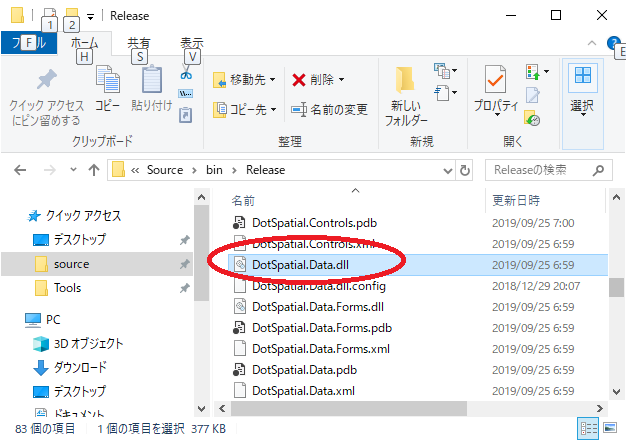
Task: Expand the address bar history dropdown
Action: 448,171
